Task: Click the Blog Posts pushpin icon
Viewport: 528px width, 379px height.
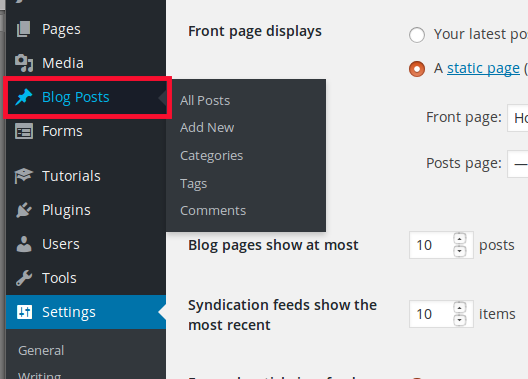Action: [24, 97]
